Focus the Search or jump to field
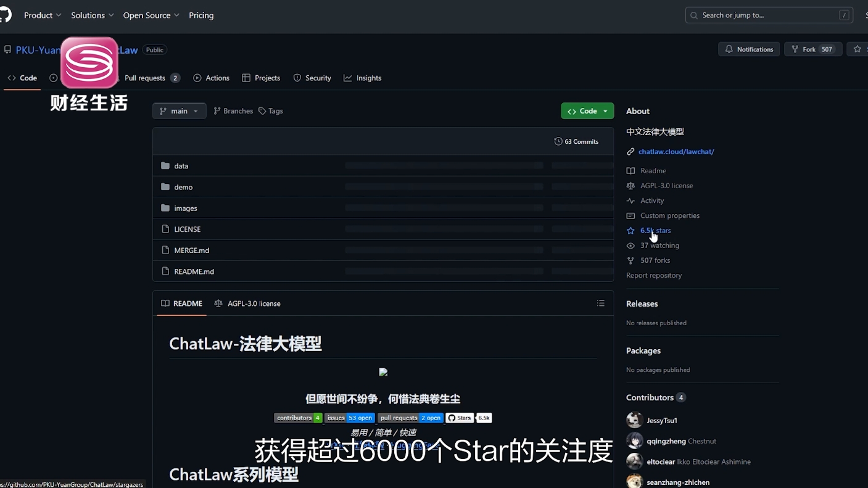The width and height of the screenshot is (868, 488). (769, 15)
